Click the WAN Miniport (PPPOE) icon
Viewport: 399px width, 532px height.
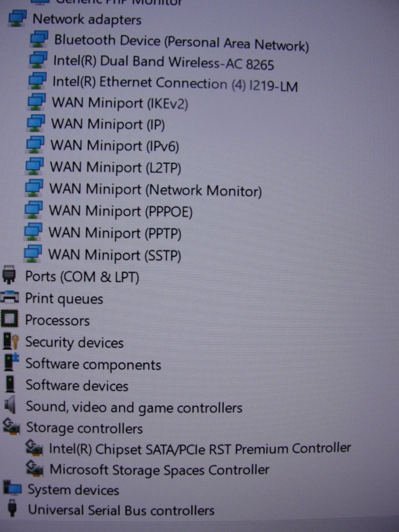[34, 210]
